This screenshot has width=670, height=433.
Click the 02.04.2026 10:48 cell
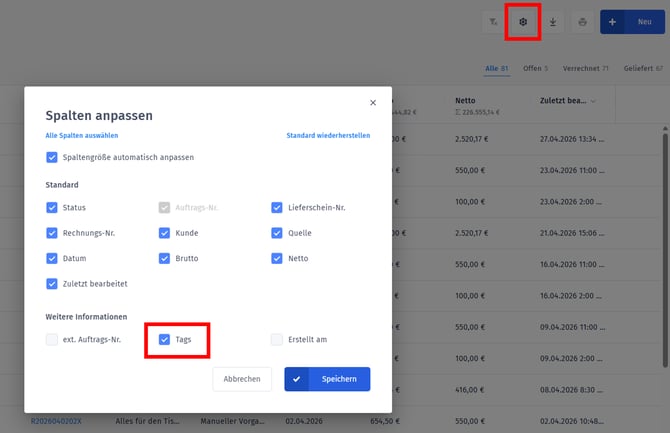pos(572,421)
